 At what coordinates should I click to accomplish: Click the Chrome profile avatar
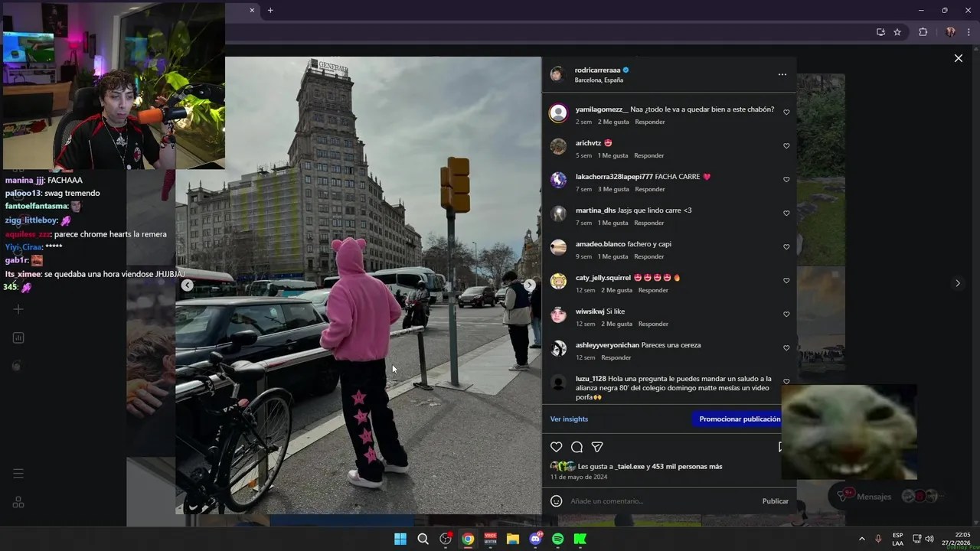[x=950, y=32]
